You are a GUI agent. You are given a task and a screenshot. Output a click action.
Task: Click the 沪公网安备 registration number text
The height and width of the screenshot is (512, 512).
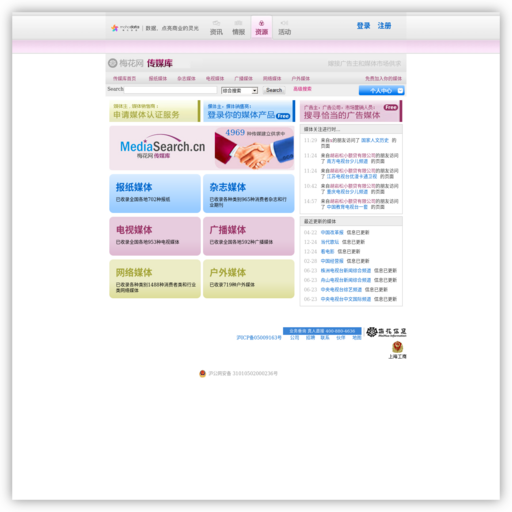coord(243,373)
